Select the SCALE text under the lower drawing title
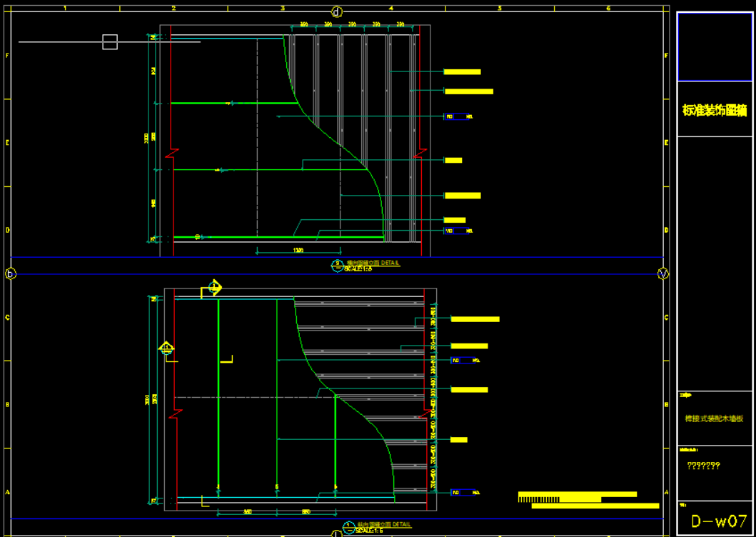756x537 pixels. point(369,531)
